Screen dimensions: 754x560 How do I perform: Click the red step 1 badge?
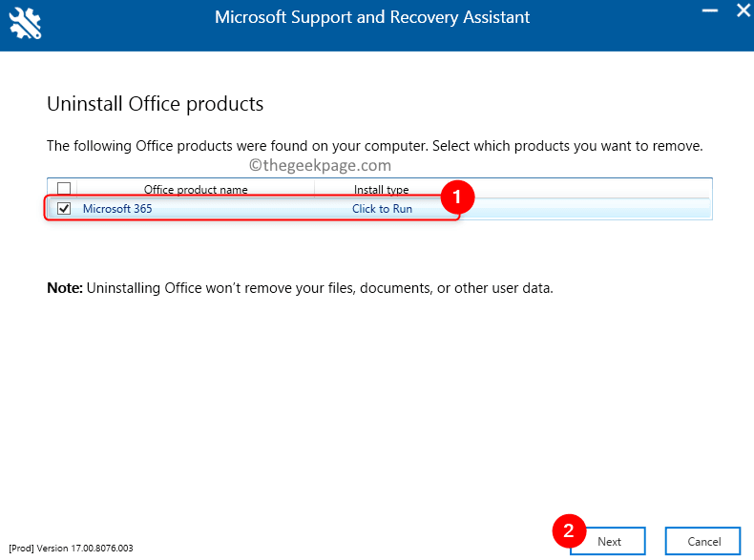tap(455, 197)
